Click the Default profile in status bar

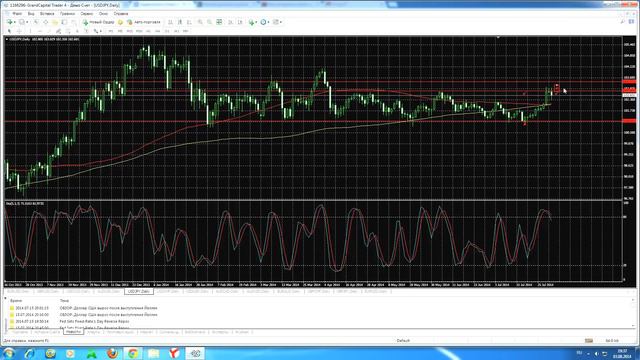coord(403,340)
